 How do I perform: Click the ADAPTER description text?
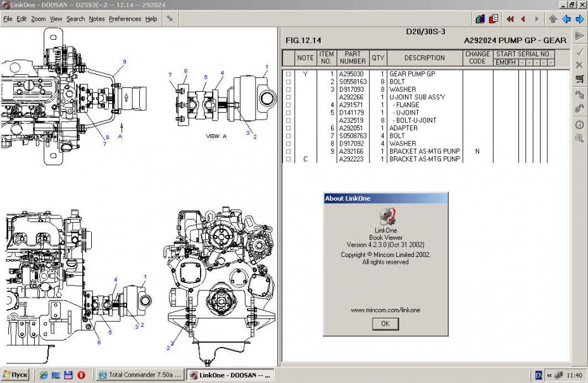coord(404,129)
